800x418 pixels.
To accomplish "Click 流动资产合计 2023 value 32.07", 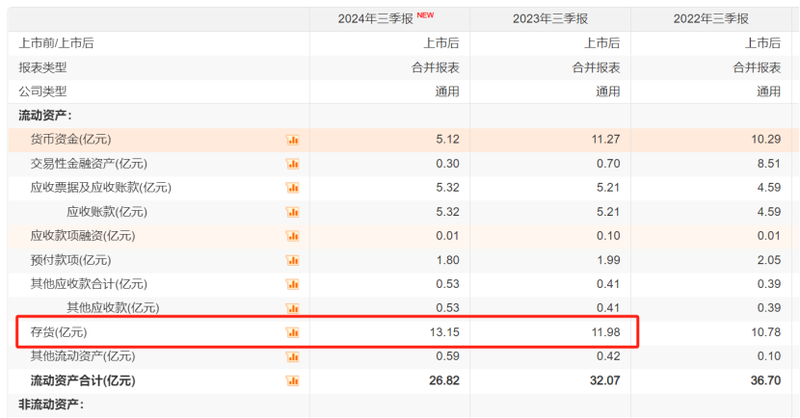I will [605, 381].
